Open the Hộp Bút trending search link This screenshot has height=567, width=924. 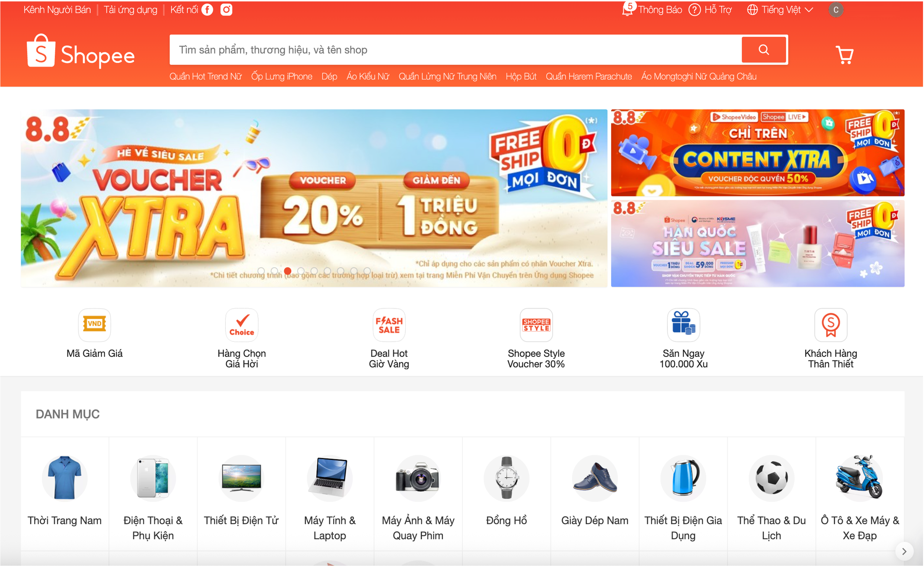[x=521, y=76]
